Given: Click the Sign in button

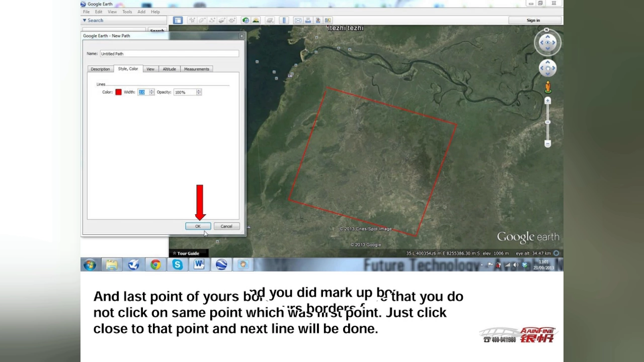Looking at the screenshot, I should pyautogui.click(x=533, y=21).
